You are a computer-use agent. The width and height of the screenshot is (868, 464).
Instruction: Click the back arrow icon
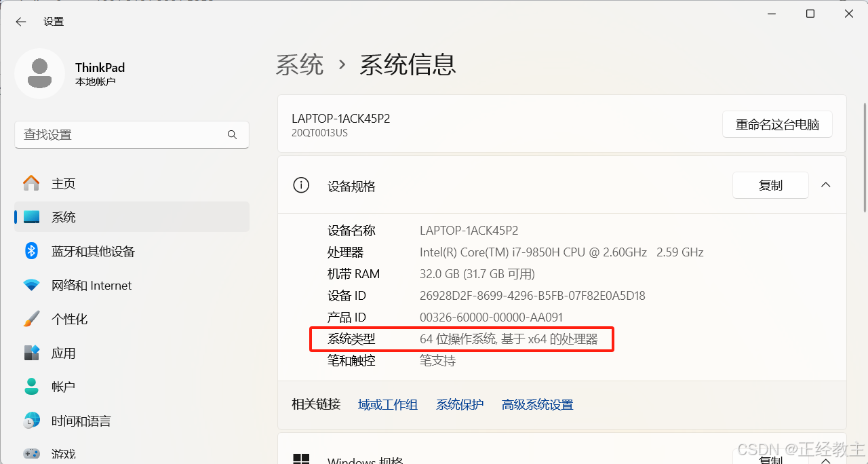click(x=21, y=22)
